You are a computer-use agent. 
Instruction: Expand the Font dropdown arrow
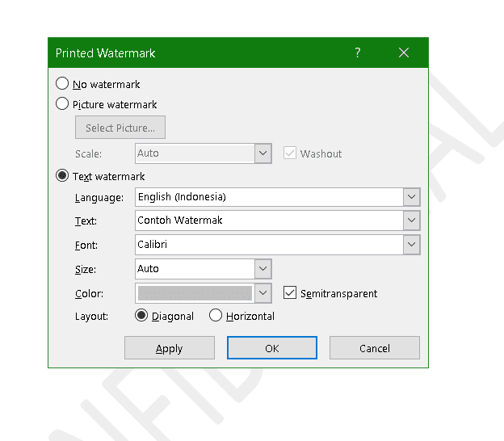coord(412,244)
